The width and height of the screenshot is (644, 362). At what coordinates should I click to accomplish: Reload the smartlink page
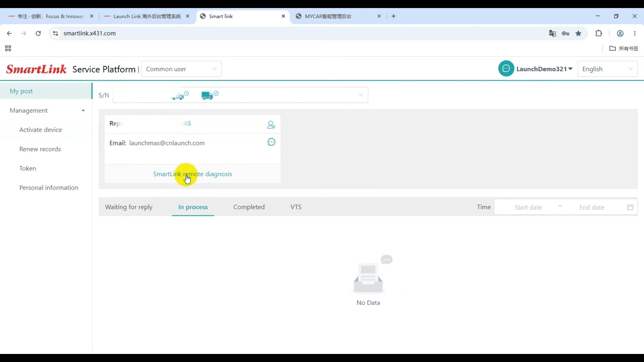(x=38, y=33)
